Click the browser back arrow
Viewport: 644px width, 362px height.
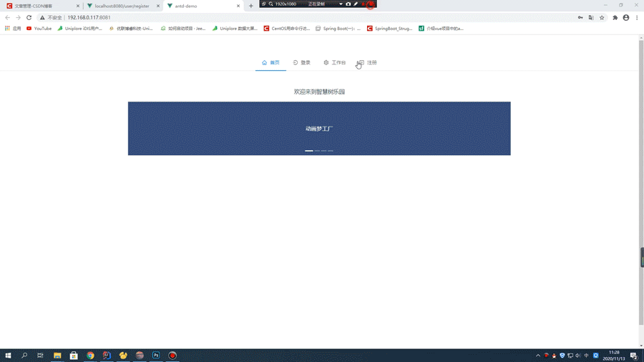point(7,18)
